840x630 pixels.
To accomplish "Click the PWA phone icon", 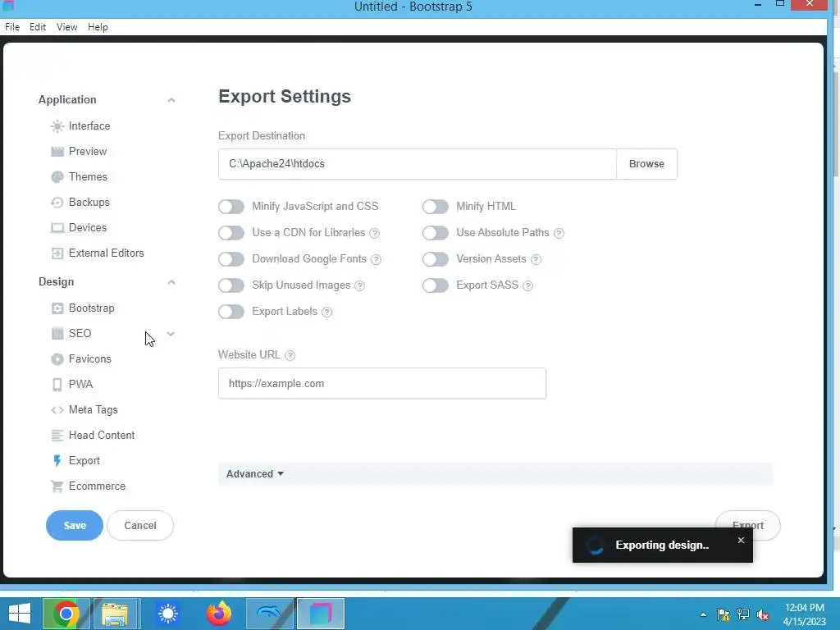I will pyautogui.click(x=57, y=385).
